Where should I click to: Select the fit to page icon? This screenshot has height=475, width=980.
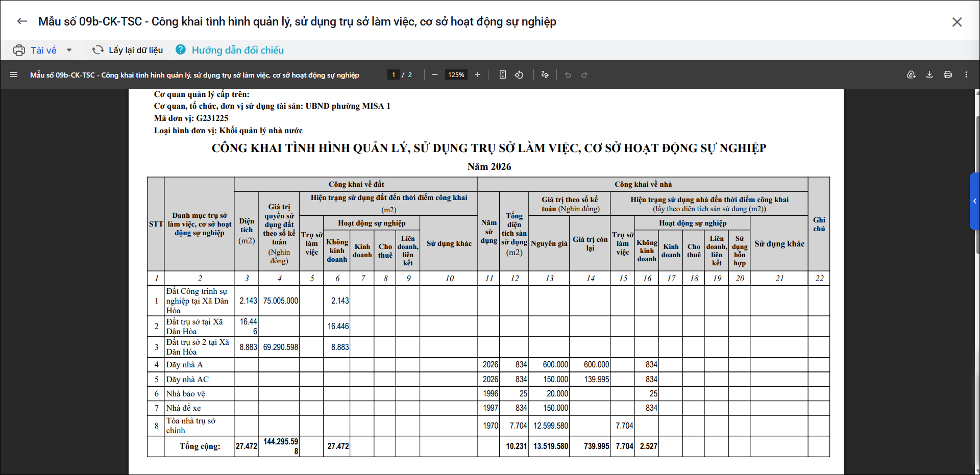coord(503,74)
